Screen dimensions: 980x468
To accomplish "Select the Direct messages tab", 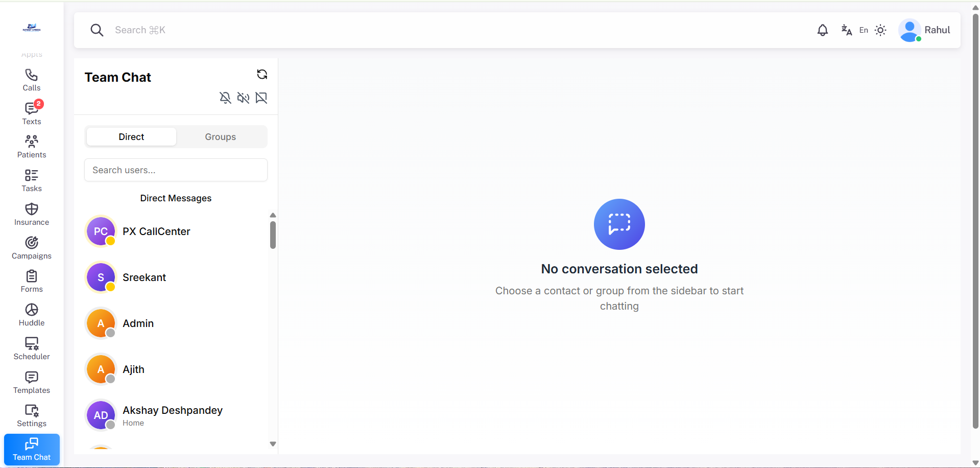I will [131, 136].
